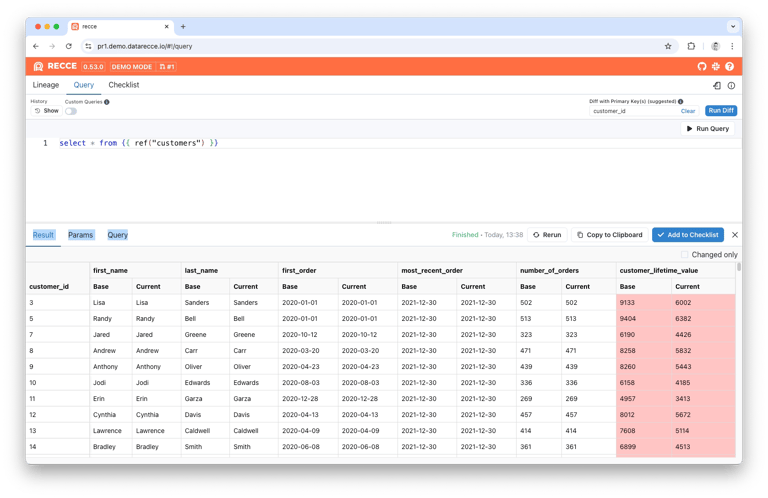Click the RECCE logo
The image size is (768, 498).
(55, 66)
